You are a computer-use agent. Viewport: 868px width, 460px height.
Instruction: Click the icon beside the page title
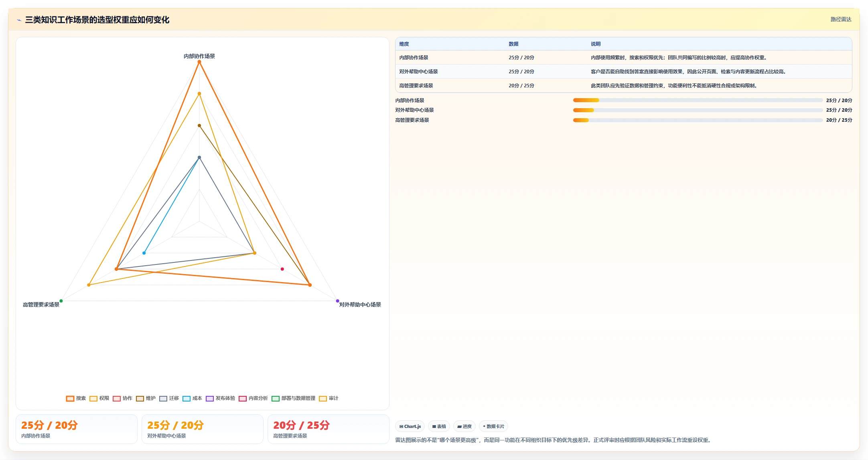click(x=19, y=20)
